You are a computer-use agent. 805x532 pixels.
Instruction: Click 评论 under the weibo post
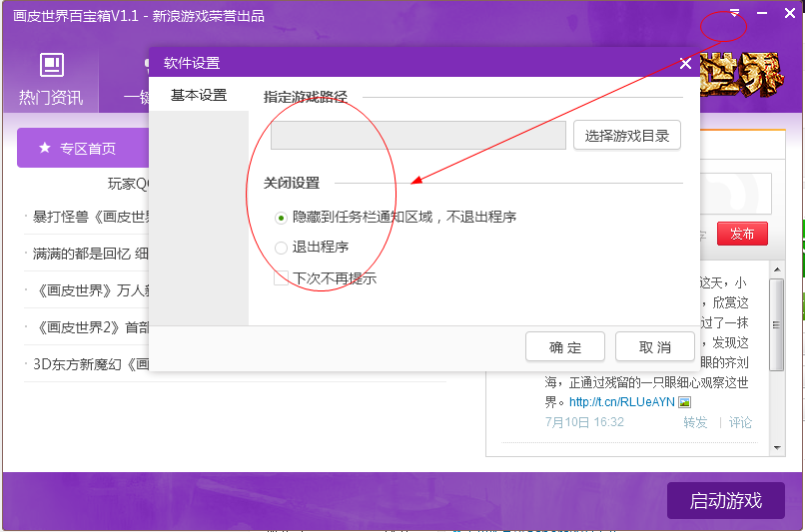tap(740, 422)
